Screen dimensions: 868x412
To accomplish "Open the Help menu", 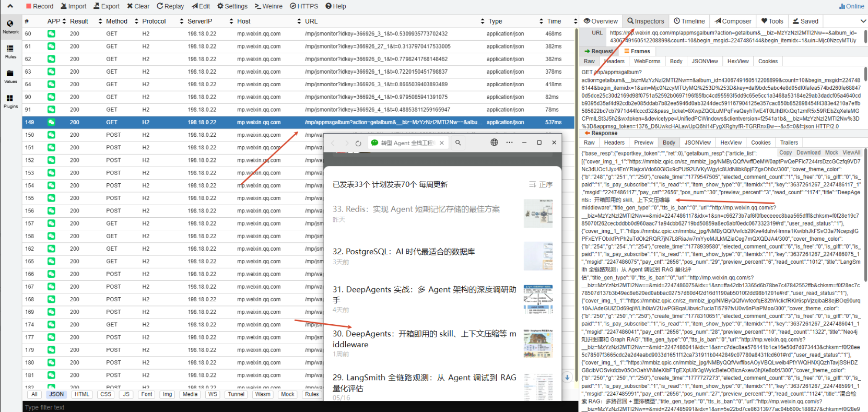I will [336, 6].
